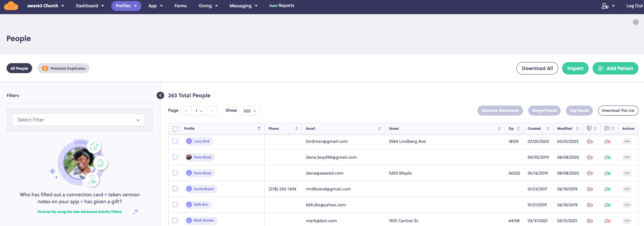Open actions menu for dana.boyd90@gmail.com row
The width and height of the screenshot is (644, 226).
point(627,157)
